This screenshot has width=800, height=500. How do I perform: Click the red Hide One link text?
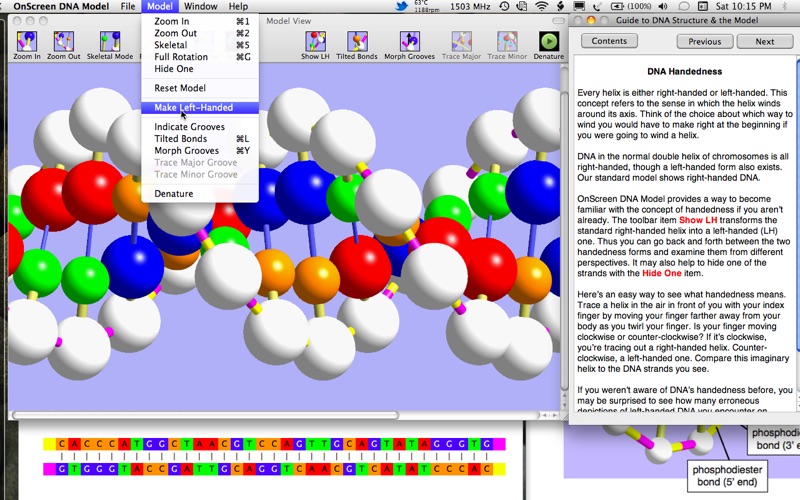click(x=661, y=273)
